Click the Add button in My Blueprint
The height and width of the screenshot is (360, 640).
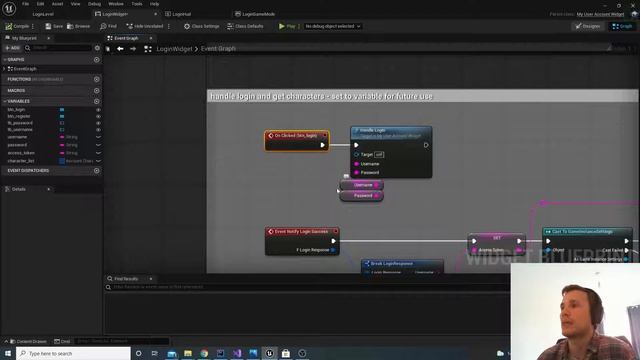click(12, 48)
